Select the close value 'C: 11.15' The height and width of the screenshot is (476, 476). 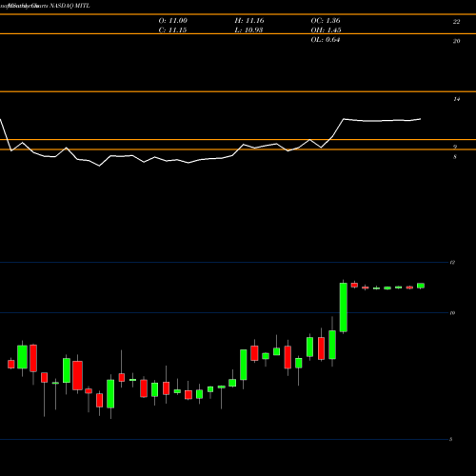pos(172,30)
